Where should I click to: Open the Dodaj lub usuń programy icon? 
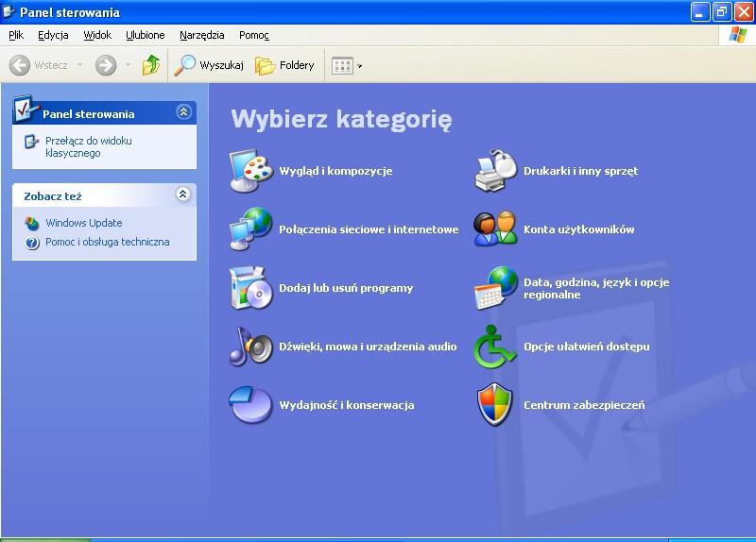point(250,288)
